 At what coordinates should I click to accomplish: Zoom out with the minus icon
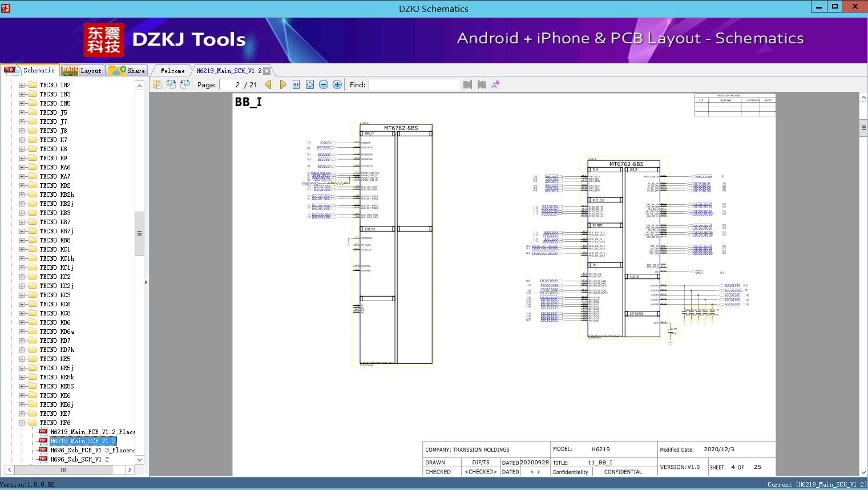(324, 84)
